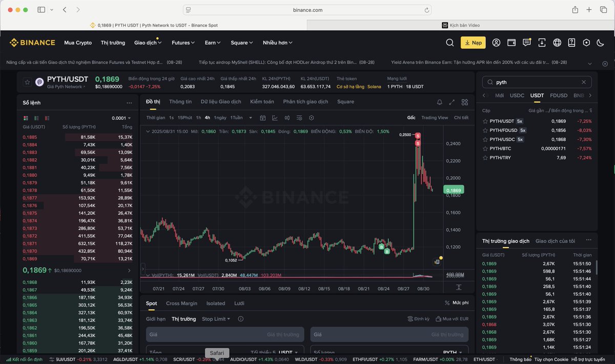The width and height of the screenshot is (615, 364).
Task: Select the Gốc chart mode
Action: tap(411, 118)
